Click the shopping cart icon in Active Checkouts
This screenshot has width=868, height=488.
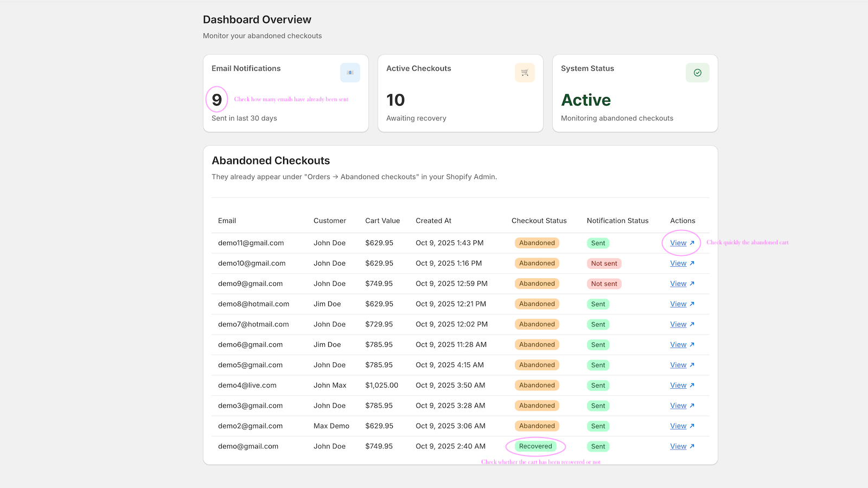[525, 73]
